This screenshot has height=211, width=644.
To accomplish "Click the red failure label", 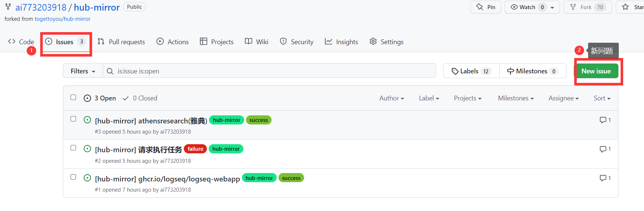I will [196, 149].
